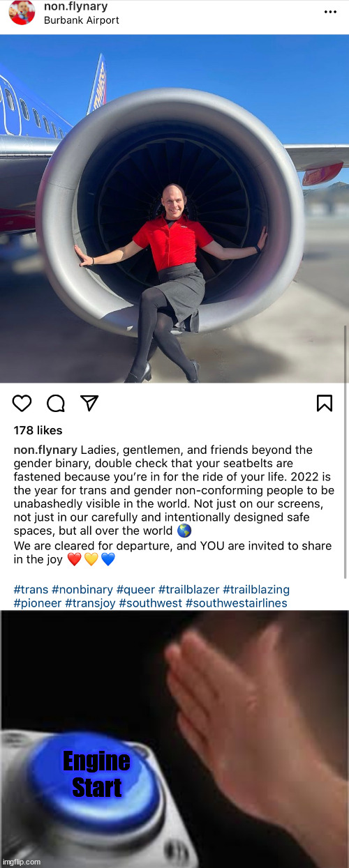Save post using bookmark icon
This screenshot has height=868, width=349.
point(325,403)
